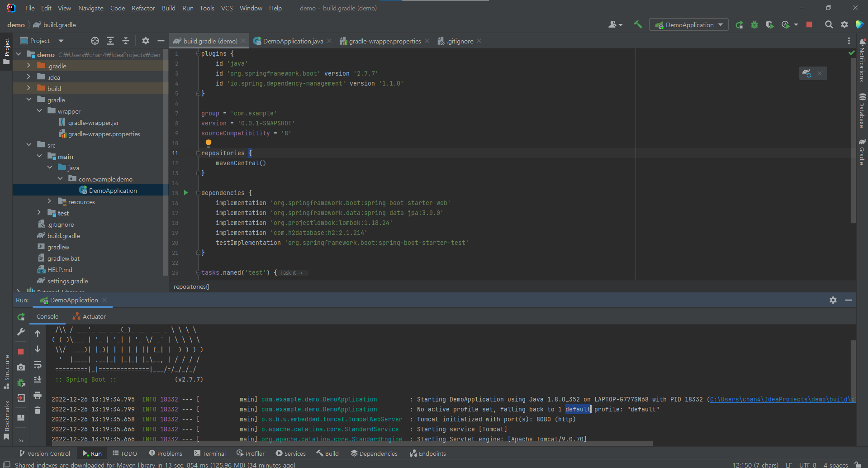Minimize the Run tool window
The image size is (868, 468).
[849, 300]
